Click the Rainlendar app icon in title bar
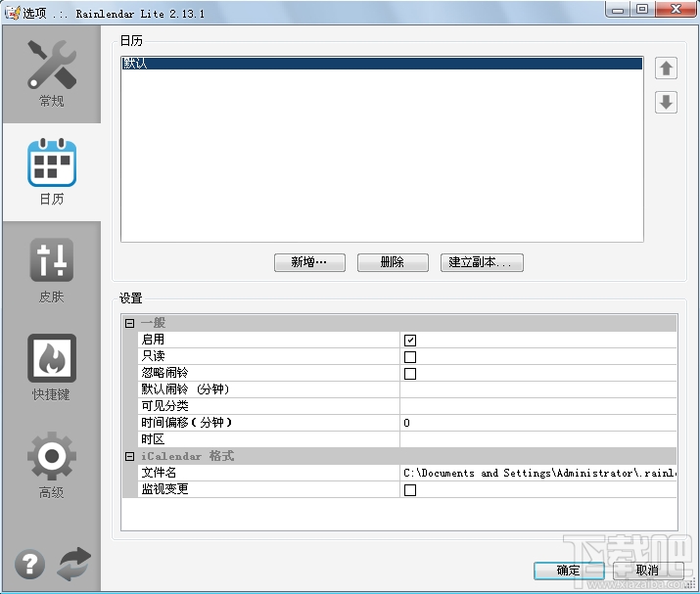Image resolution: width=700 pixels, height=594 pixels. click(12, 13)
